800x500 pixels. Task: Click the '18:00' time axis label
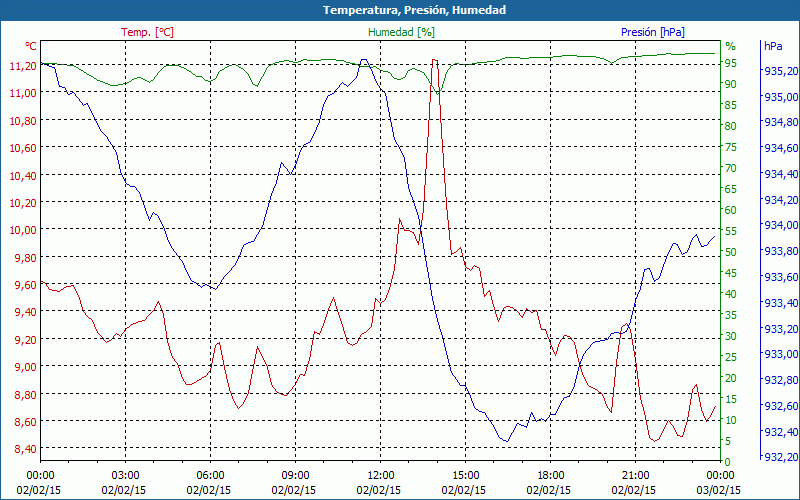coord(550,476)
